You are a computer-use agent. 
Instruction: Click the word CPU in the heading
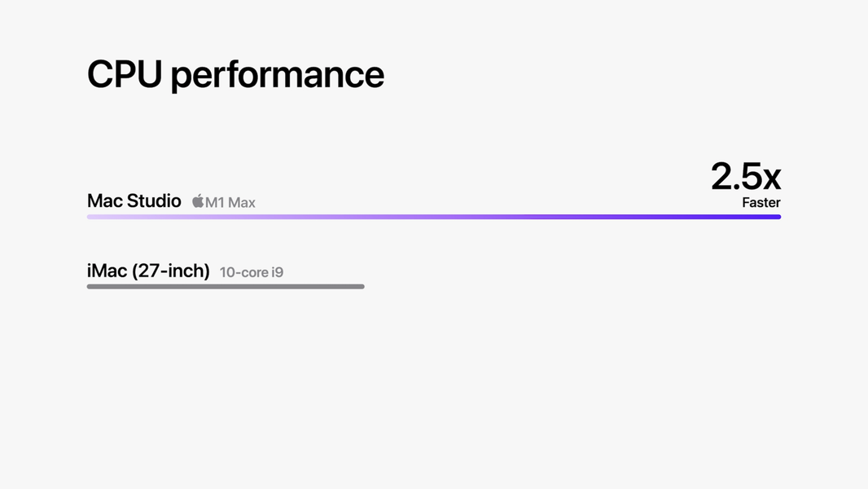tap(124, 74)
